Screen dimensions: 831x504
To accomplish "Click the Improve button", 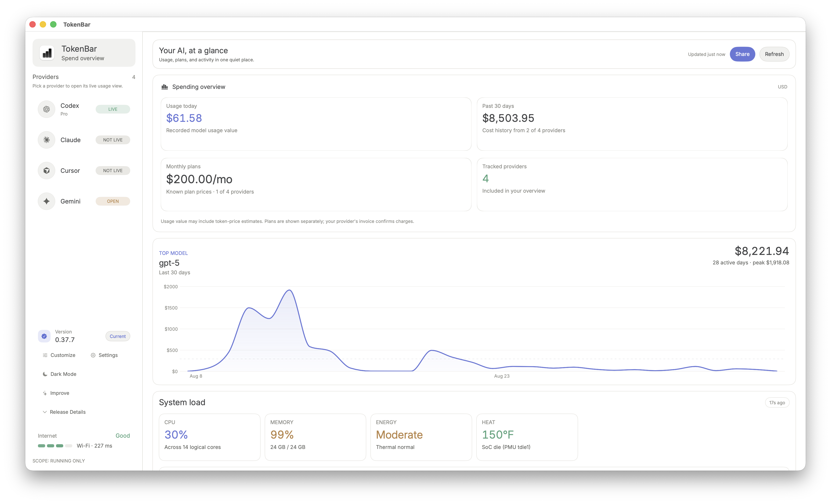I will pos(56,393).
